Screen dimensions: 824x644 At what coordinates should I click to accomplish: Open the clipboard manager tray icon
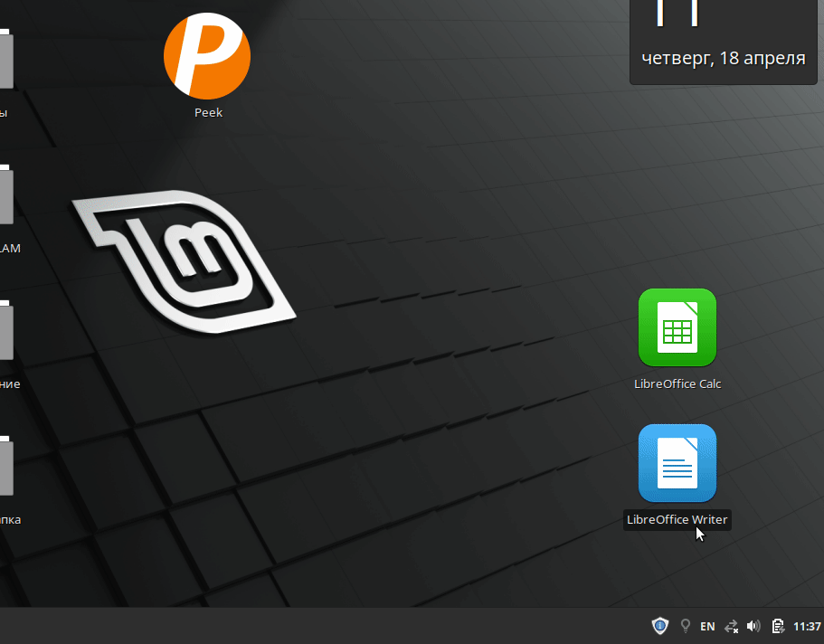(x=778, y=626)
